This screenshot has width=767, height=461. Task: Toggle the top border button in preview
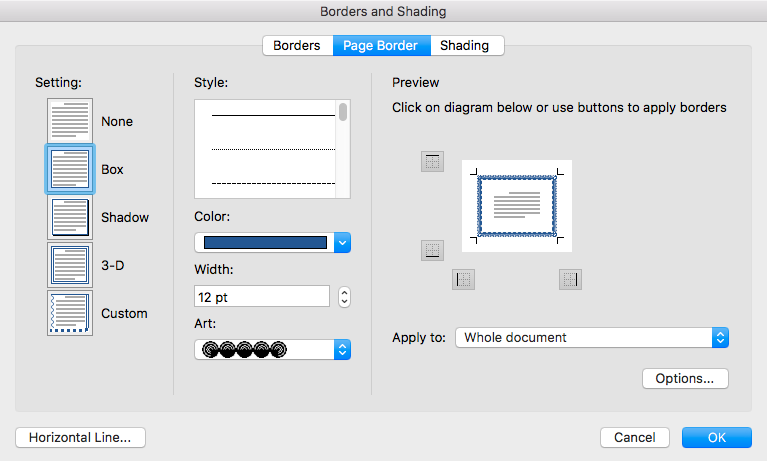432,161
